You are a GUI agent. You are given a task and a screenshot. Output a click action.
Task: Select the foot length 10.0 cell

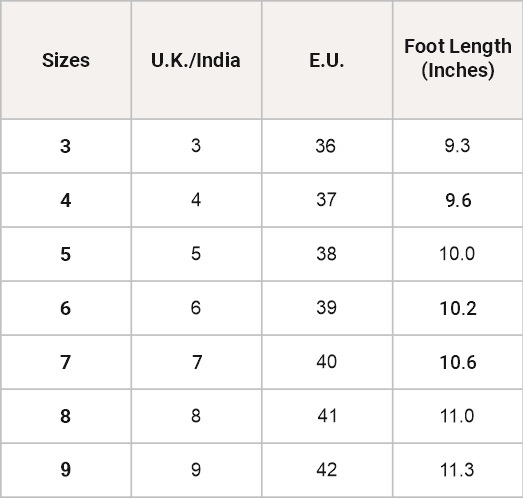(x=457, y=254)
